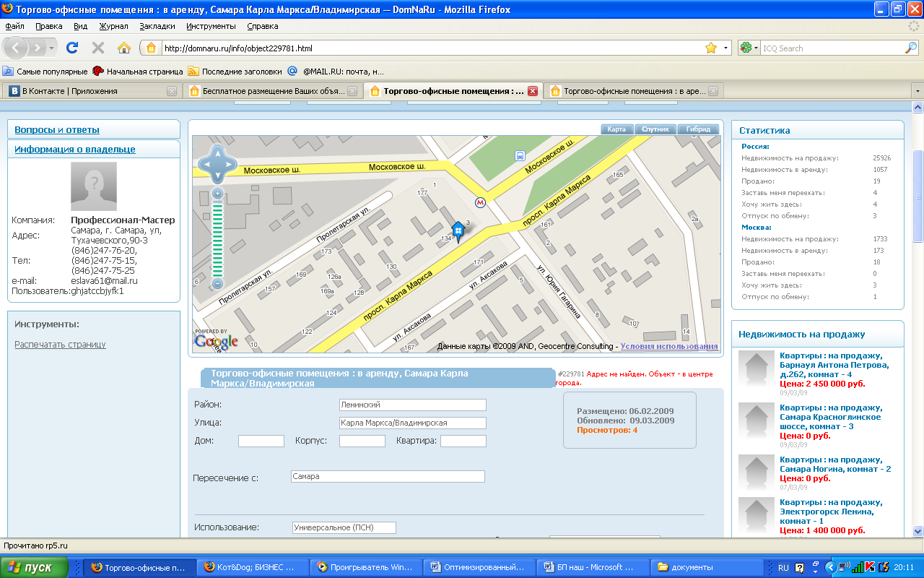
Task: Click the Распечатать страницу link
Action: click(60, 345)
